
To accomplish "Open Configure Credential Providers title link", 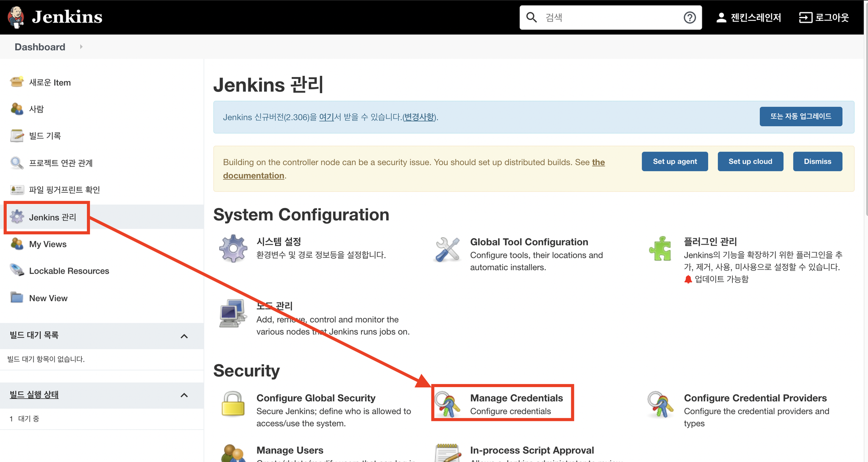I will coord(755,398).
